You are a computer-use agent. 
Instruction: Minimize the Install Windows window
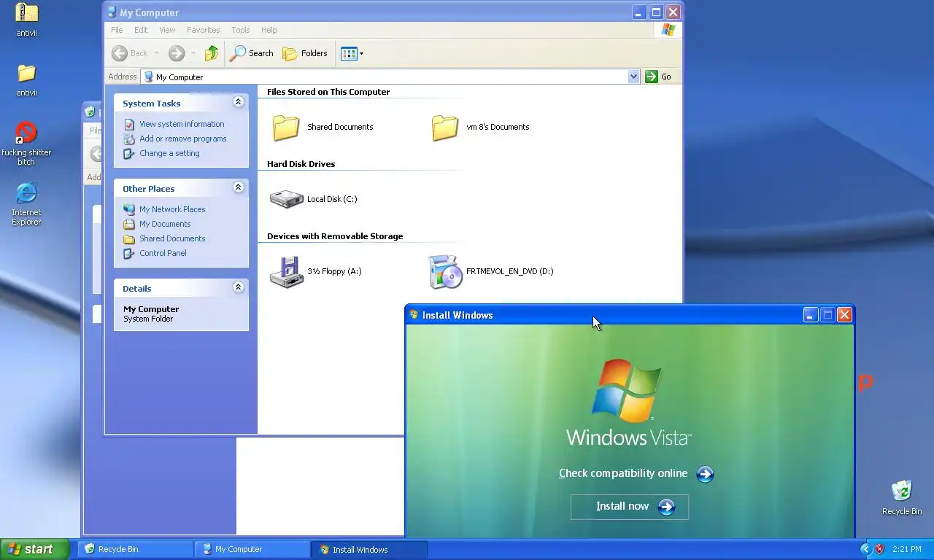click(x=811, y=315)
